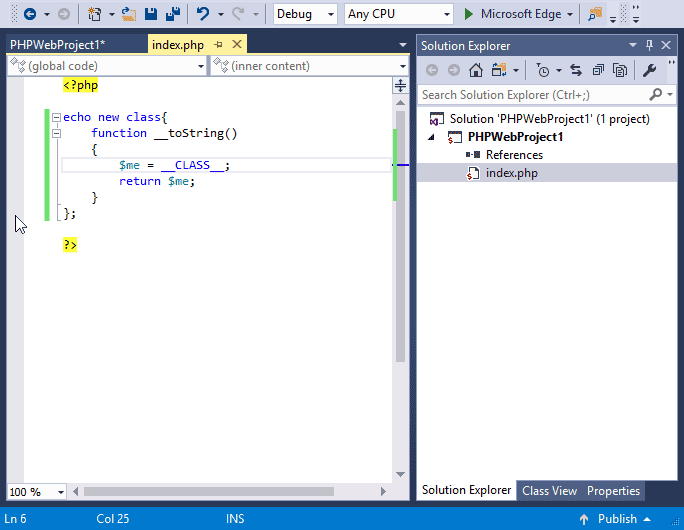Click the Publish button in status bar
This screenshot has width=684, height=530.
click(615, 519)
